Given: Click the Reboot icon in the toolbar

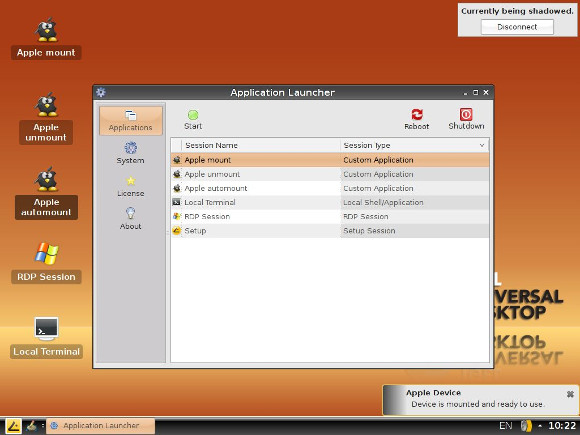Looking at the screenshot, I should [417, 115].
